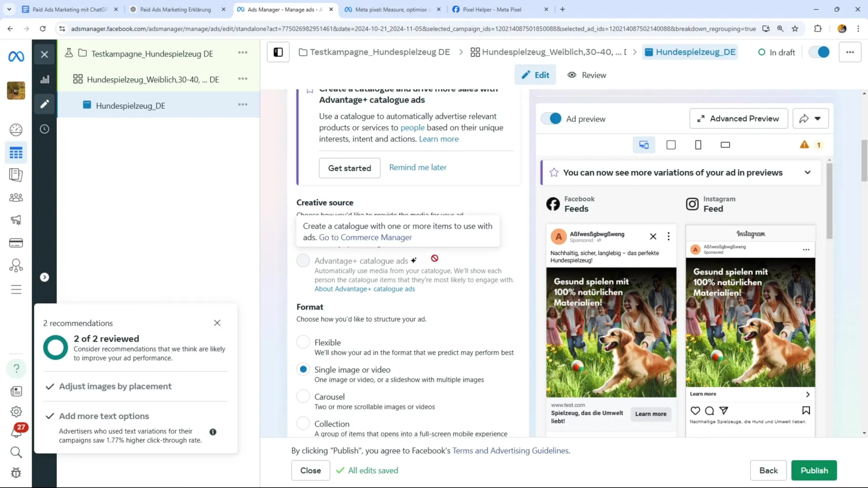Open the performance charts bar icon

[x=44, y=80]
